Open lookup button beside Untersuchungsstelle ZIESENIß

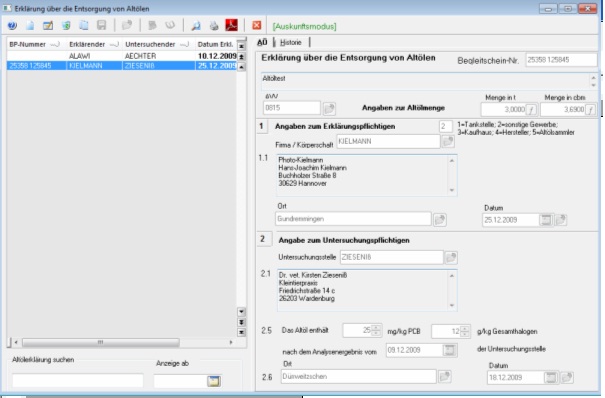click(x=451, y=257)
